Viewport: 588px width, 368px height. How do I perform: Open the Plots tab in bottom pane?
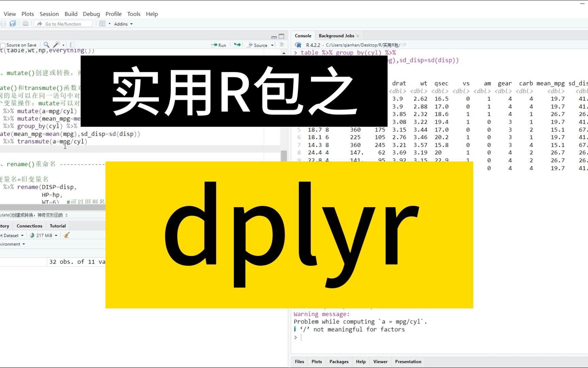316,362
